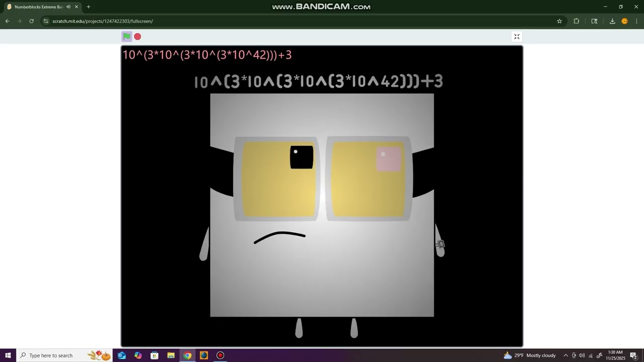Viewport: 644px width, 362px height.
Task: Open File Explorer from the taskbar
Action: [x=171, y=355]
